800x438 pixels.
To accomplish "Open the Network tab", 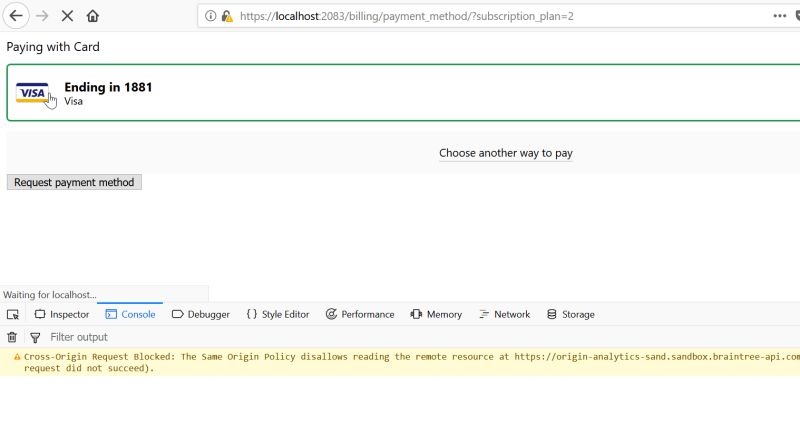I will click(x=505, y=314).
